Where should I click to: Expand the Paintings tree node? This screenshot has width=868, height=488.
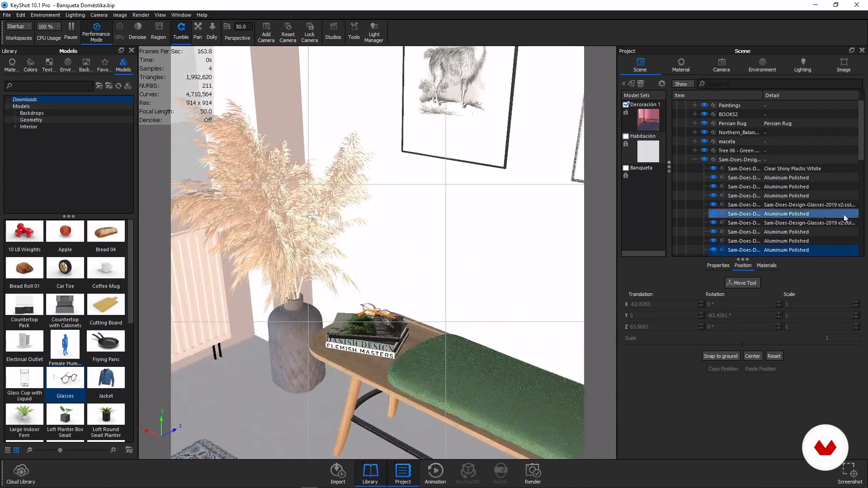(x=695, y=105)
